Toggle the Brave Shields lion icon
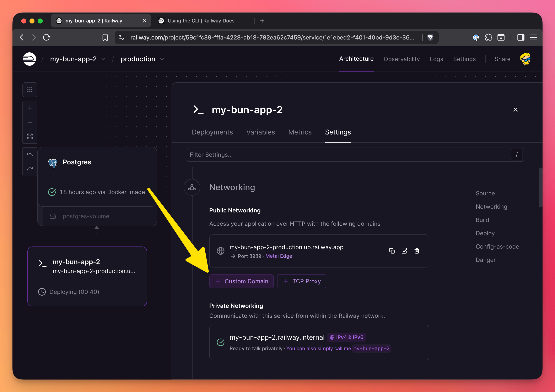 pyautogui.click(x=430, y=37)
